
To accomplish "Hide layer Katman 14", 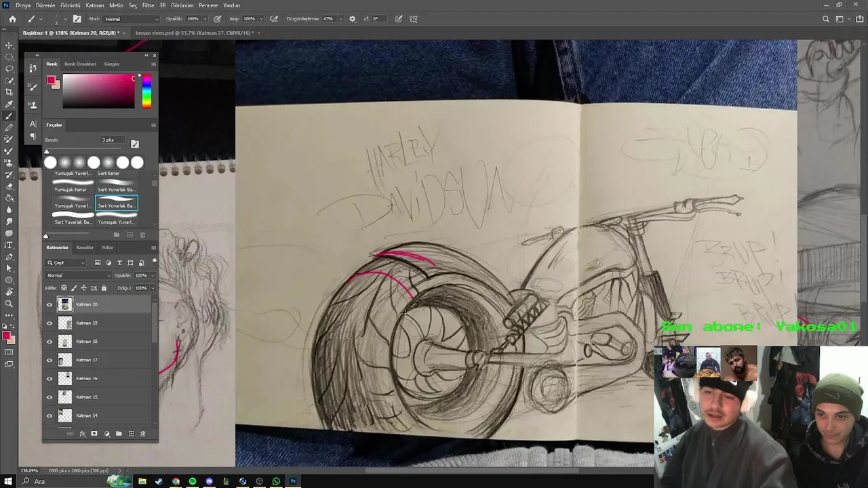I will pos(49,415).
